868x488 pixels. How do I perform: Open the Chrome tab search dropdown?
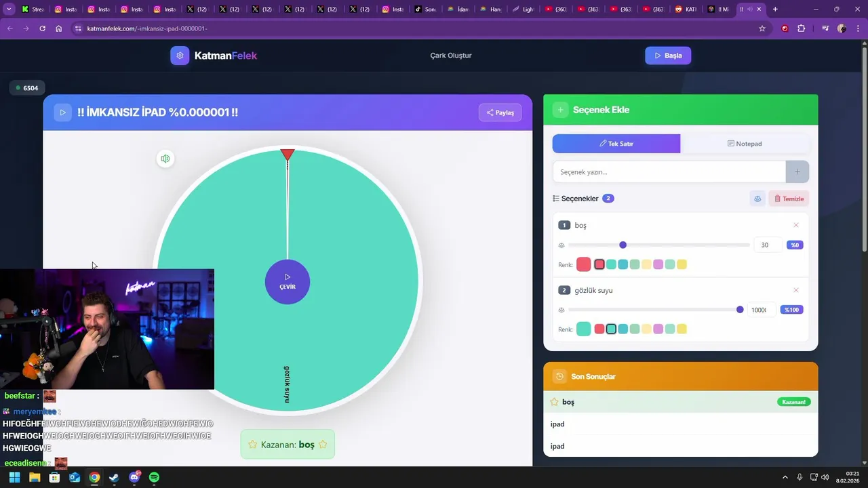point(9,9)
